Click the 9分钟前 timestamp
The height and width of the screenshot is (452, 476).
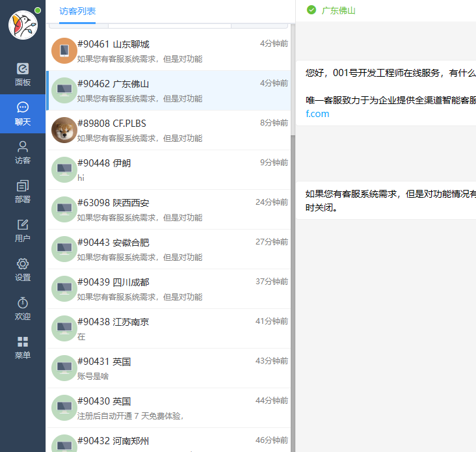point(274,163)
